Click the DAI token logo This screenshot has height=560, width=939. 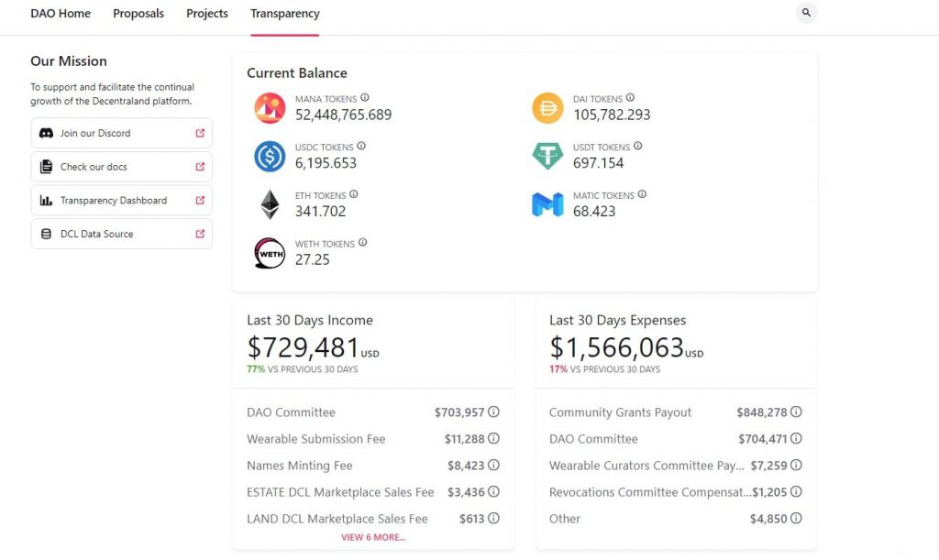(547, 108)
